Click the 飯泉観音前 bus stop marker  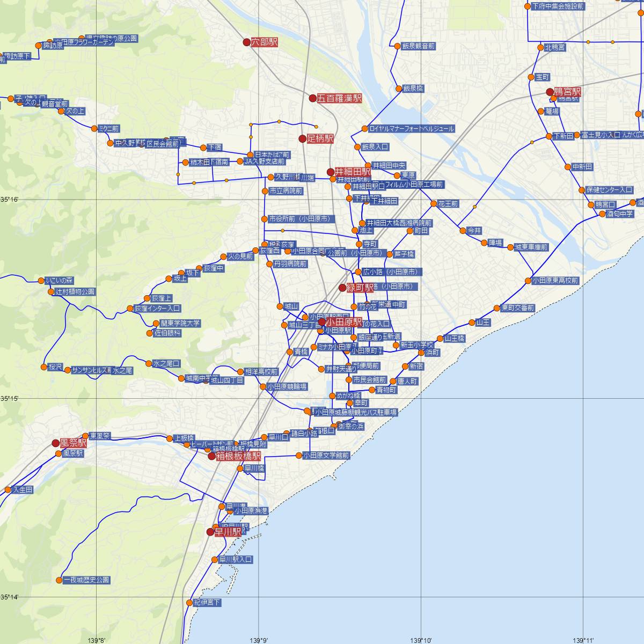pos(398,46)
